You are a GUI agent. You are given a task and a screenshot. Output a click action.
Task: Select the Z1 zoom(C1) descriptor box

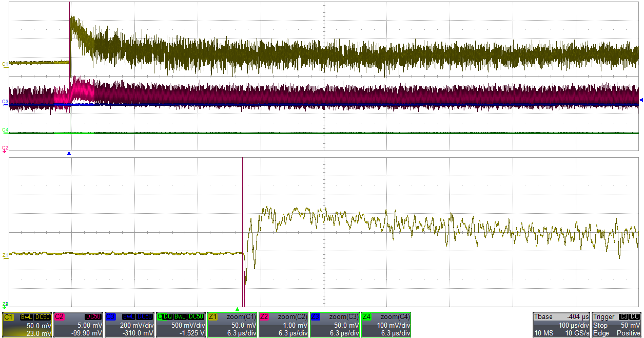[x=232, y=325]
